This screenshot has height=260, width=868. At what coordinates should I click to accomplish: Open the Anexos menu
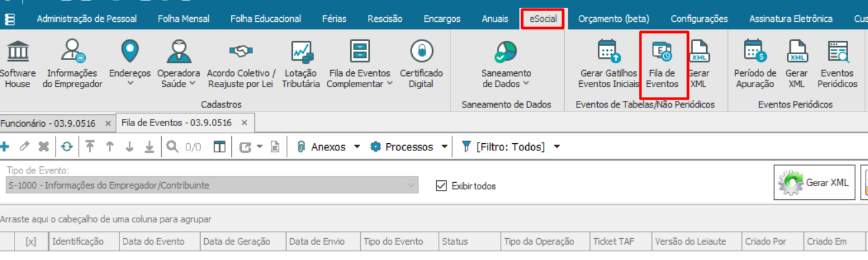(x=328, y=146)
